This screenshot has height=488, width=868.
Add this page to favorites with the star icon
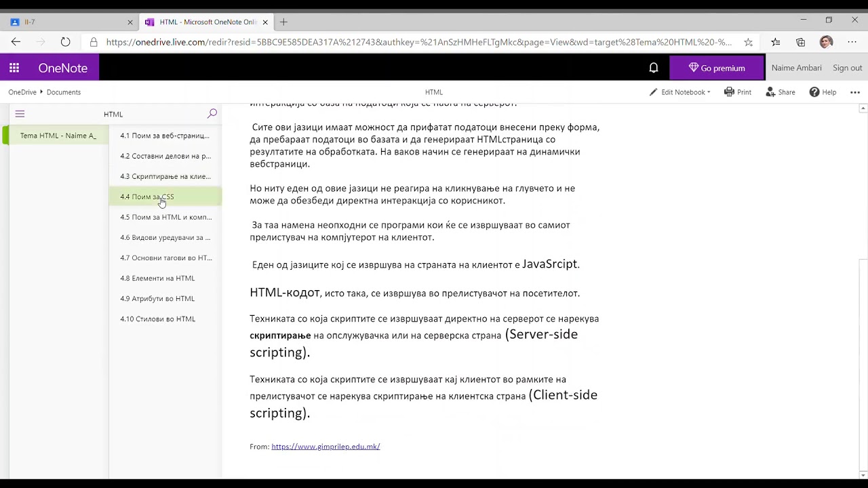point(749,42)
